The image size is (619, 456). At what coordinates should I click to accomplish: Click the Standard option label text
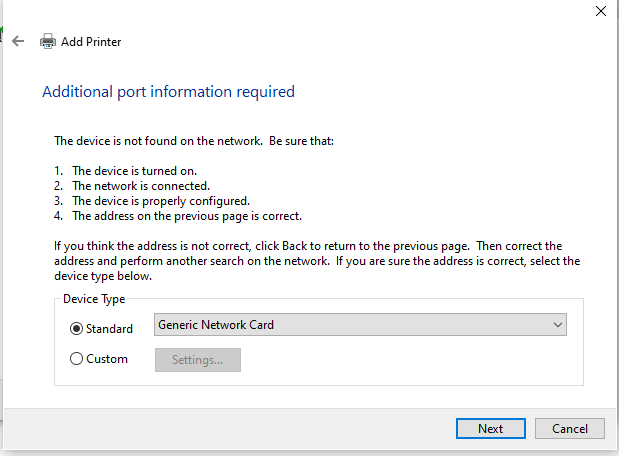109,329
